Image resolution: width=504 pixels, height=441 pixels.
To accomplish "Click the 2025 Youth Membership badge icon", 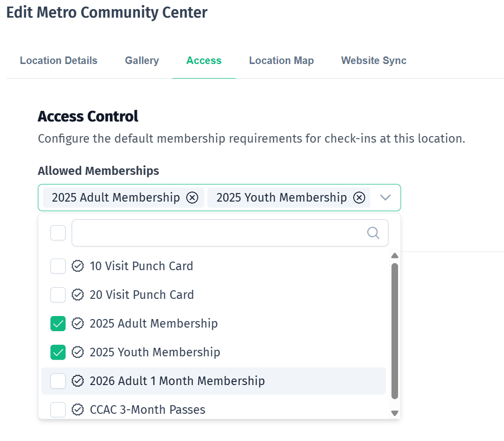I will (x=78, y=352).
